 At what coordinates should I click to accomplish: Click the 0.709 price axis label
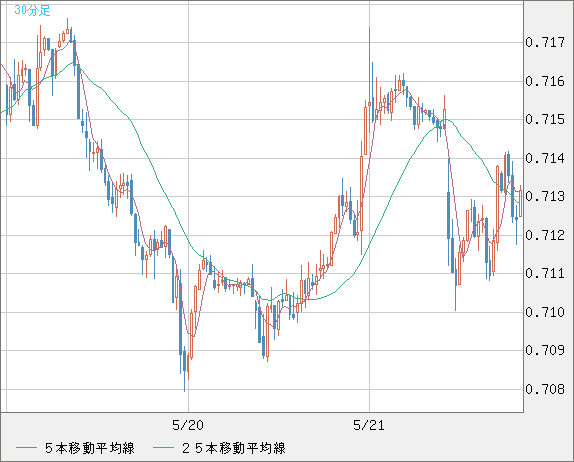tap(545, 350)
